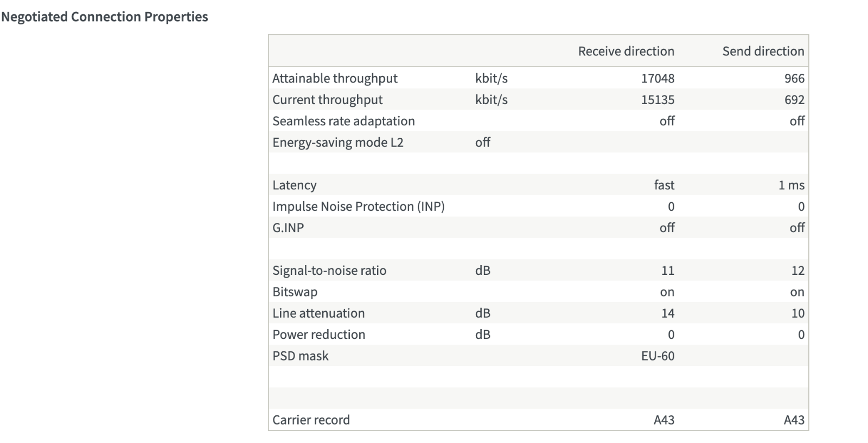Click the Negotiated Connection Properties heading
Image resolution: width=868 pixels, height=443 pixels.
tap(105, 17)
